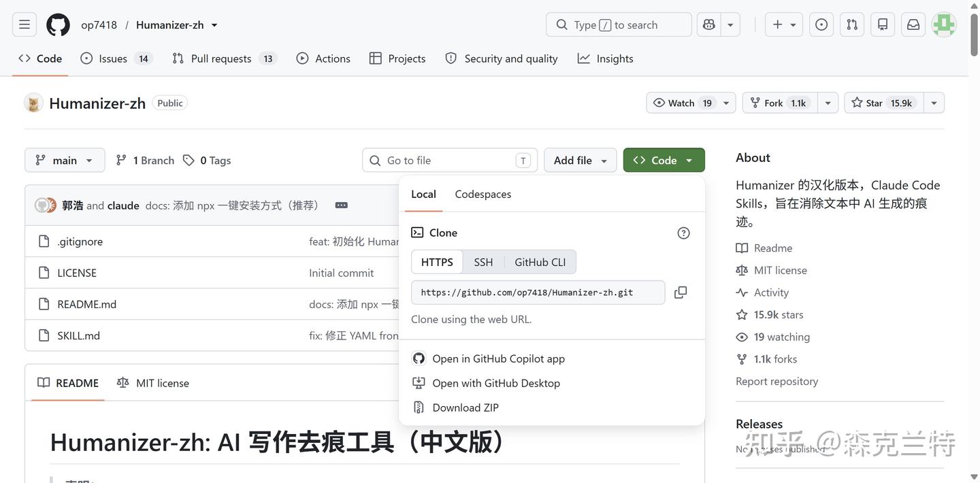980x483 pixels.
Task: Open the SKILL.md file
Action: (79, 335)
